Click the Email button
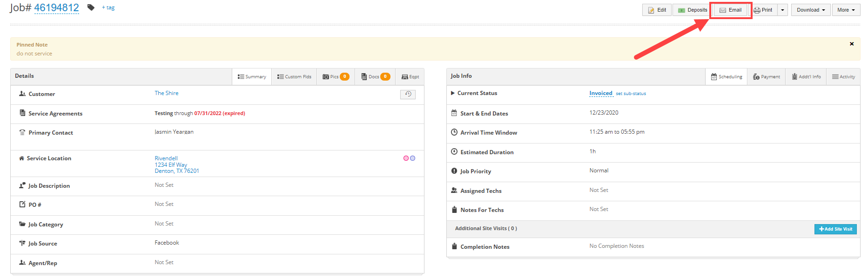 click(x=731, y=10)
